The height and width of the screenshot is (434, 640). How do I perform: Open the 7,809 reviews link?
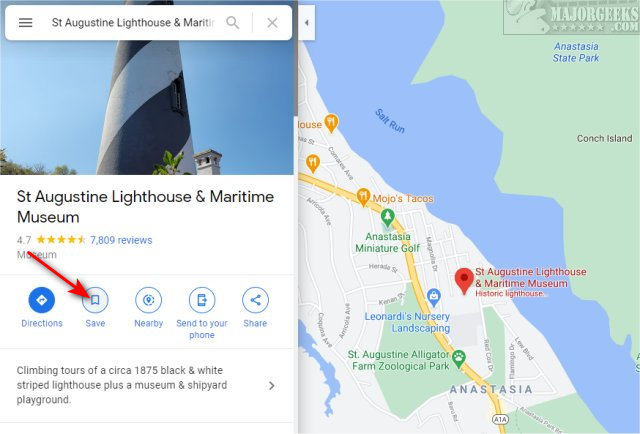[121, 240]
